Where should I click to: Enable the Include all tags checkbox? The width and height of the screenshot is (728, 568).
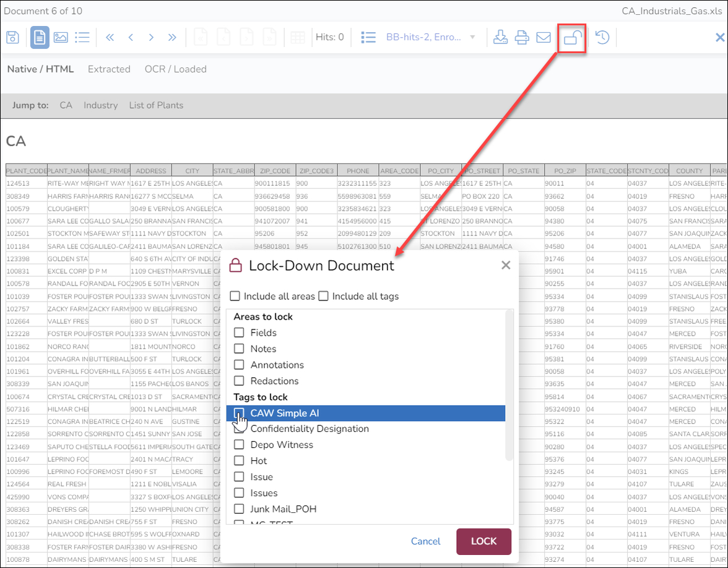[x=323, y=296]
